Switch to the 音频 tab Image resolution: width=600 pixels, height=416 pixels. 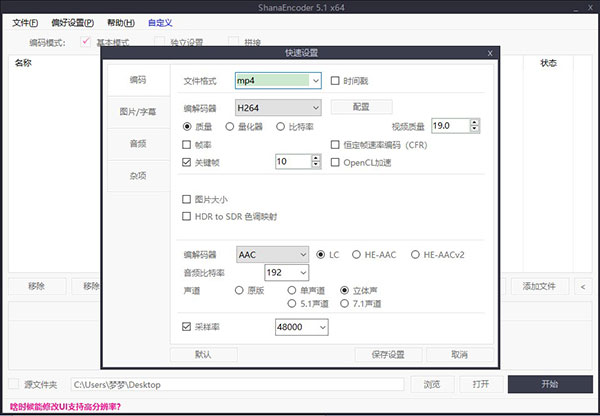coord(139,144)
